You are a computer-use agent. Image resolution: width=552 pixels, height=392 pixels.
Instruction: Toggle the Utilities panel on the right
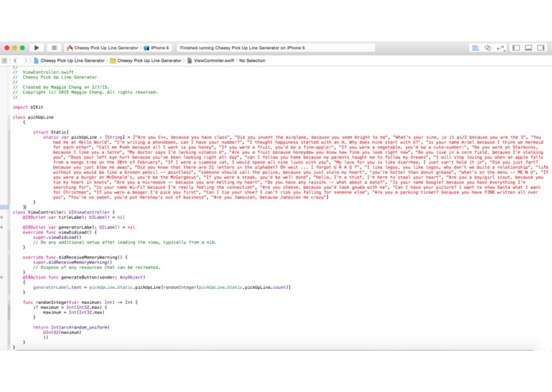coord(541,48)
